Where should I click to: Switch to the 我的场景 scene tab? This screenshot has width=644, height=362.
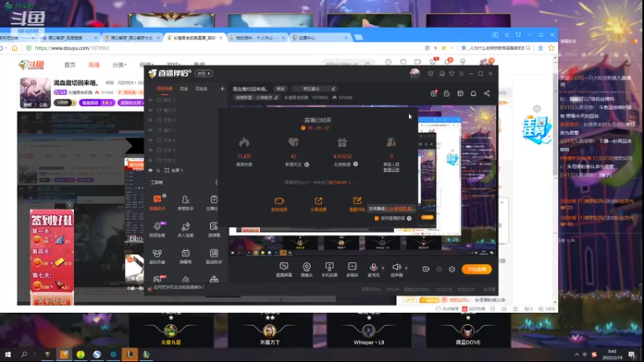164,88
